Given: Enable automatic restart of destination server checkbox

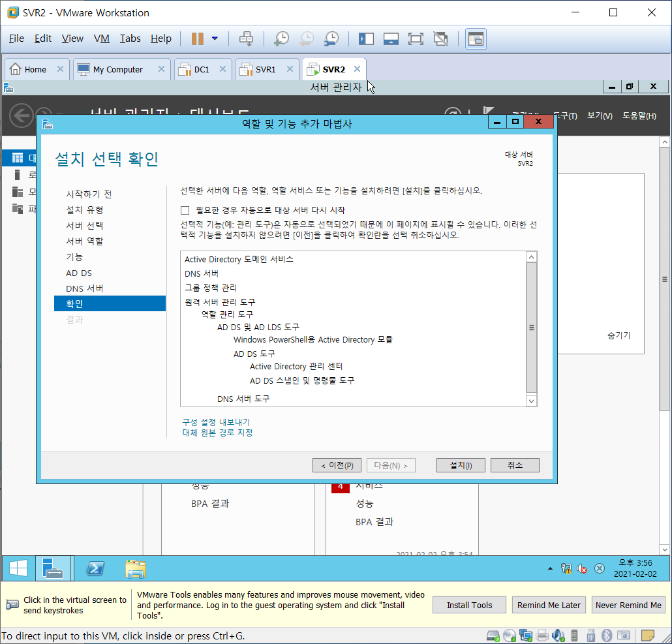Looking at the screenshot, I should tap(185, 210).
